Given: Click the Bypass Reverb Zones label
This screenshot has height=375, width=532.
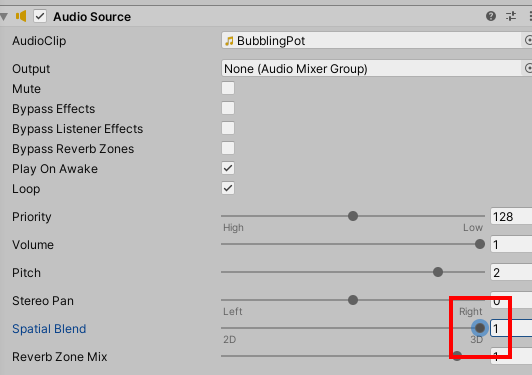Looking at the screenshot, I should pyautogui.click(x=73, y=149).
